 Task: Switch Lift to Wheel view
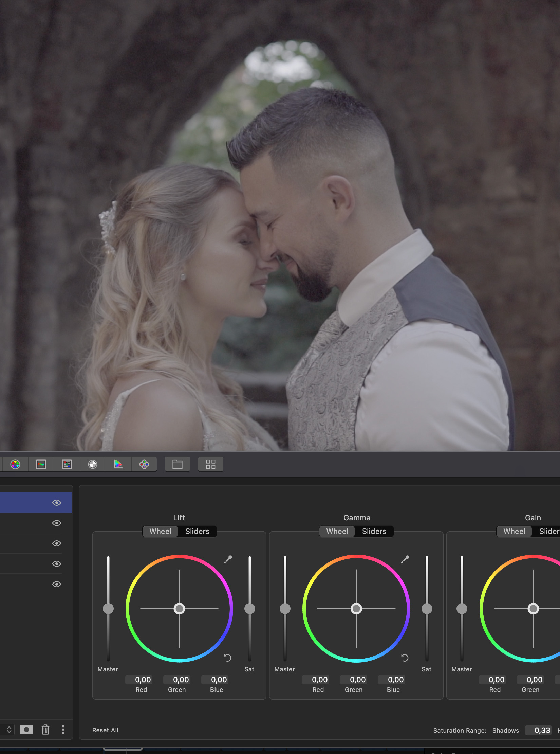tap(161, 531)
